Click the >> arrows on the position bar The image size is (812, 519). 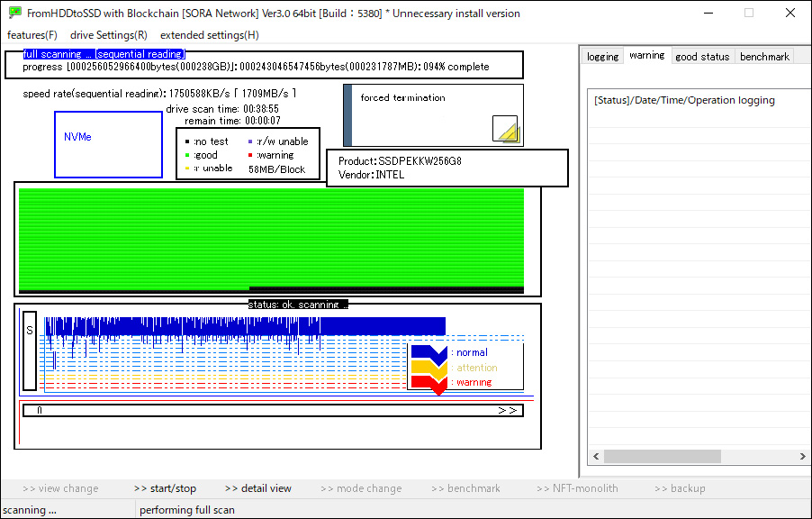tap(508, 411)
